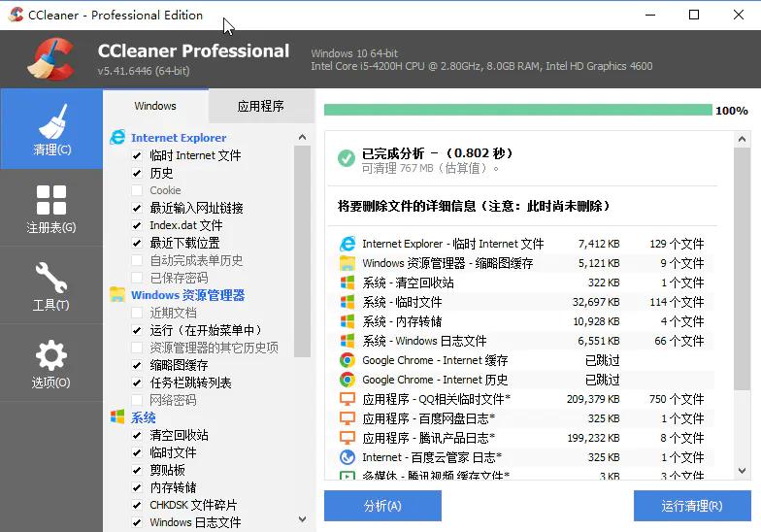The height and width of the screenshot is (532, 761).
Task: Select the Windows 资源管理器 group header
Action: (x=188, y=295)
